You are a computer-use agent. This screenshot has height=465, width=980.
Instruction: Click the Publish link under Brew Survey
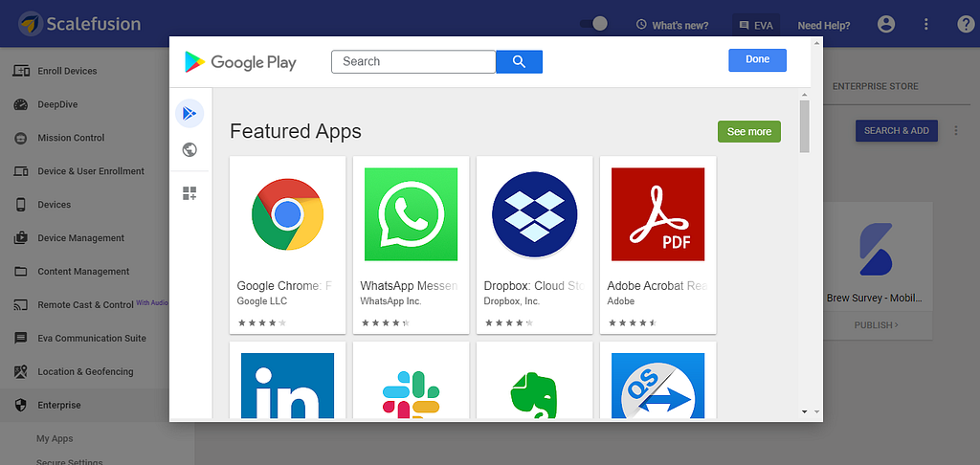coord(877,325)
